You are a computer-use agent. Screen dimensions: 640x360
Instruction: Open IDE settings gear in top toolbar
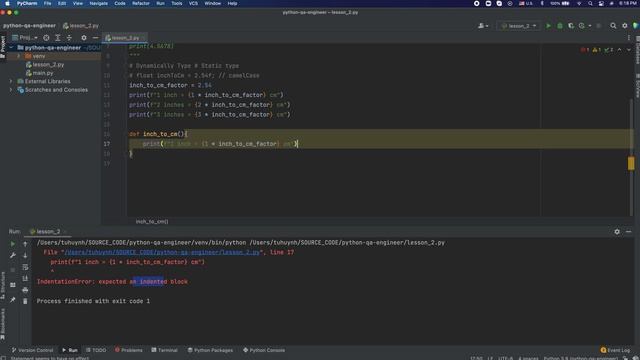point(624,26)
